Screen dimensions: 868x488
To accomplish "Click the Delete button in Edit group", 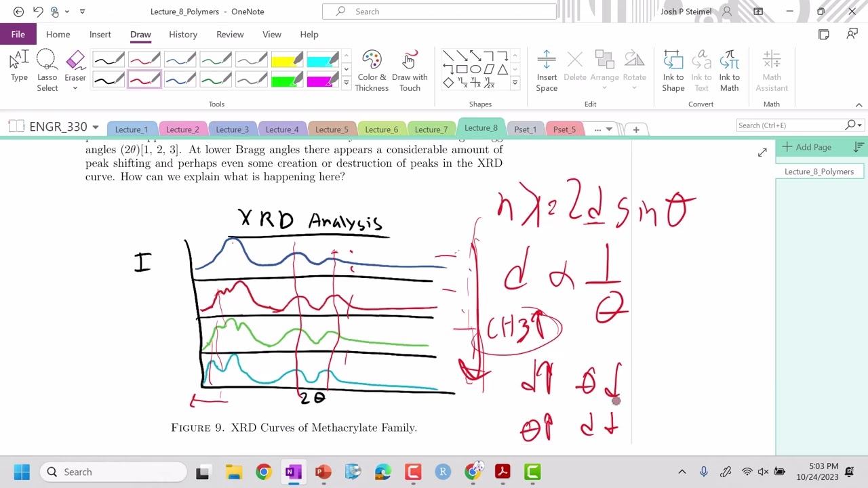I will (575, 66).
